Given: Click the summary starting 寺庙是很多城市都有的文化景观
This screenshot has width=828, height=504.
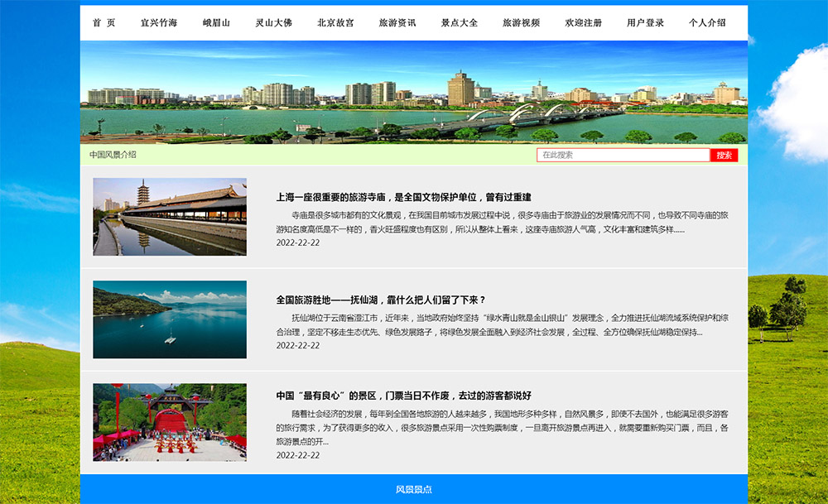Looking at the screenshot, I should tap(503, 222).
